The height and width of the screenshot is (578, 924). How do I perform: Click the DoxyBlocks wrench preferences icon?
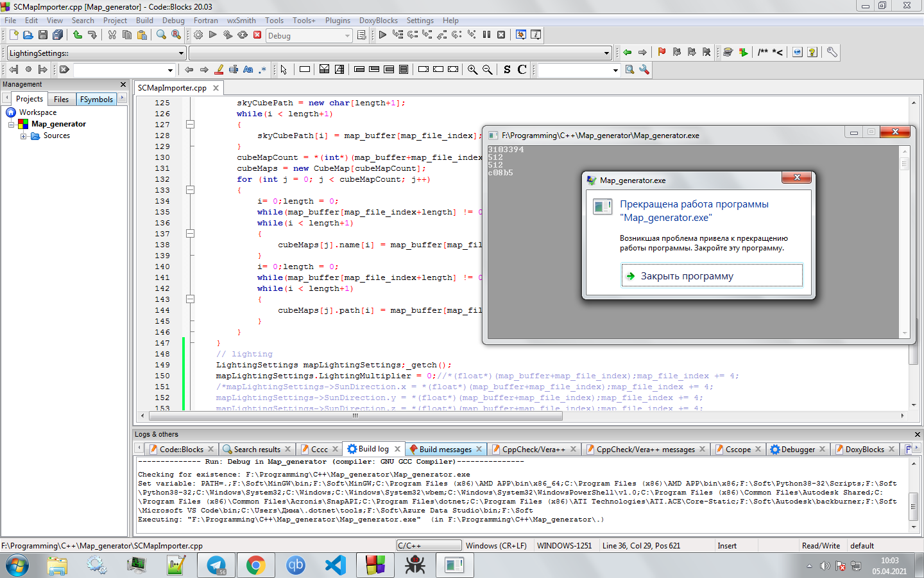point(832,53)
